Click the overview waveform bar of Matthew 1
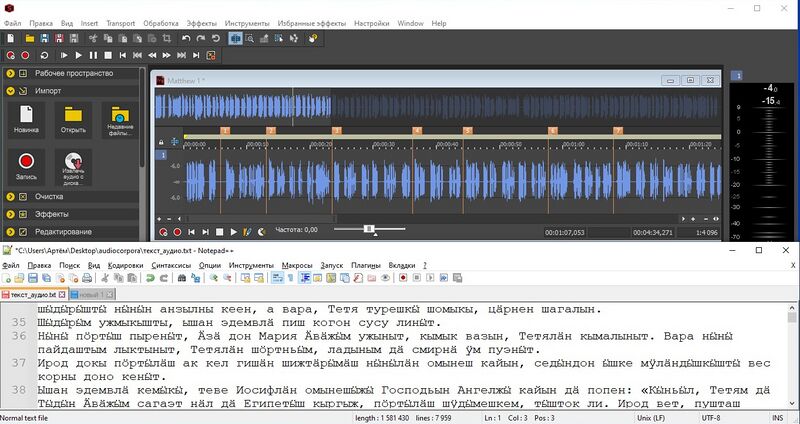 (x=438, y=107)
